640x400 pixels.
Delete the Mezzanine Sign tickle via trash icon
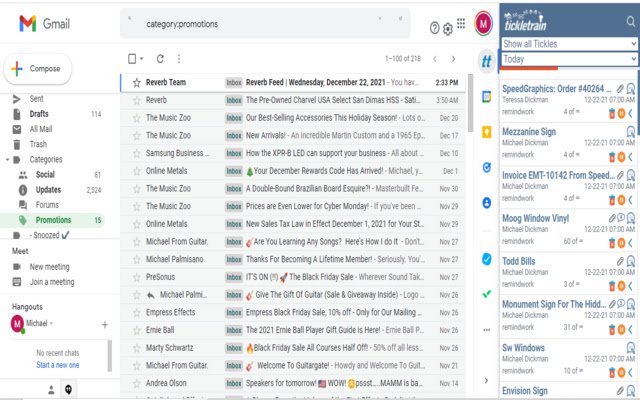pos(612,156)
